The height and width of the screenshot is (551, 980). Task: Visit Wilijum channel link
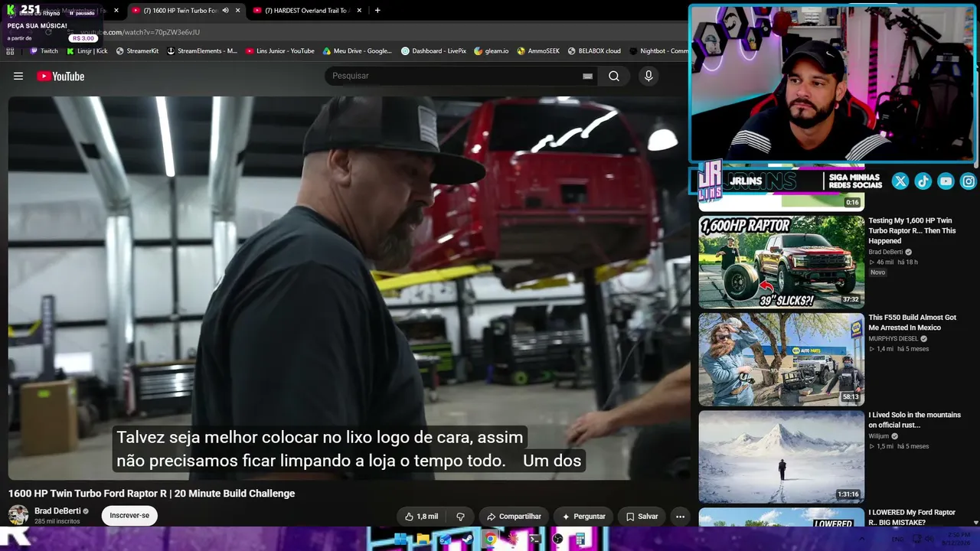coord(878,436)
